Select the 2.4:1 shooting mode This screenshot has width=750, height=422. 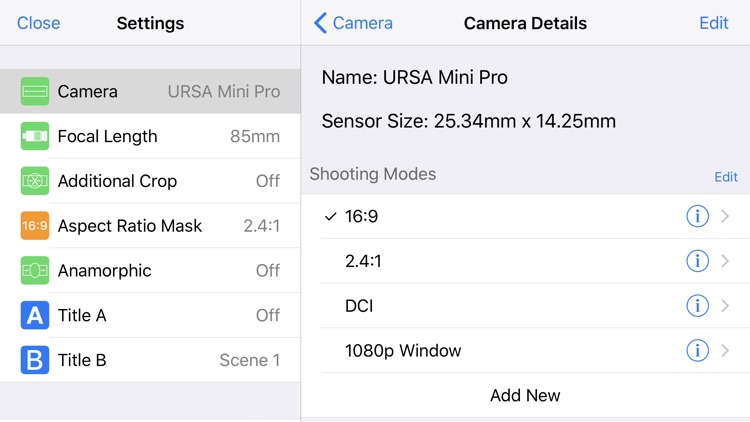[525, 261]
